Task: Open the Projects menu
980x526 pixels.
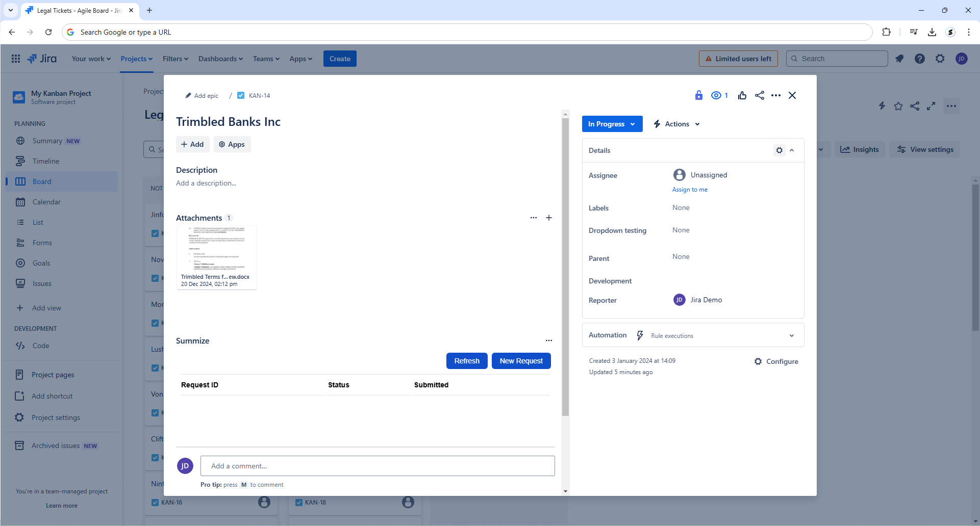Action: coord(137,59)
